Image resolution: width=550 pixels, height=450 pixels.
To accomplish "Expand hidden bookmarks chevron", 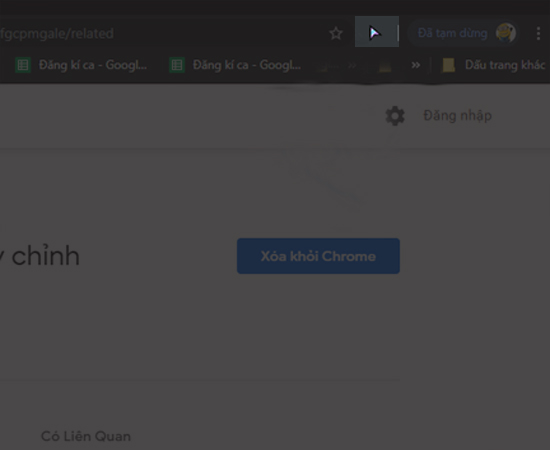I will click(x=416, y=65).
